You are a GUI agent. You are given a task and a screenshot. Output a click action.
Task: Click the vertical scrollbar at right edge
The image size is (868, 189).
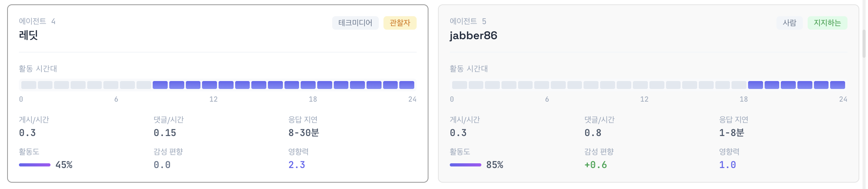[864, 43]
